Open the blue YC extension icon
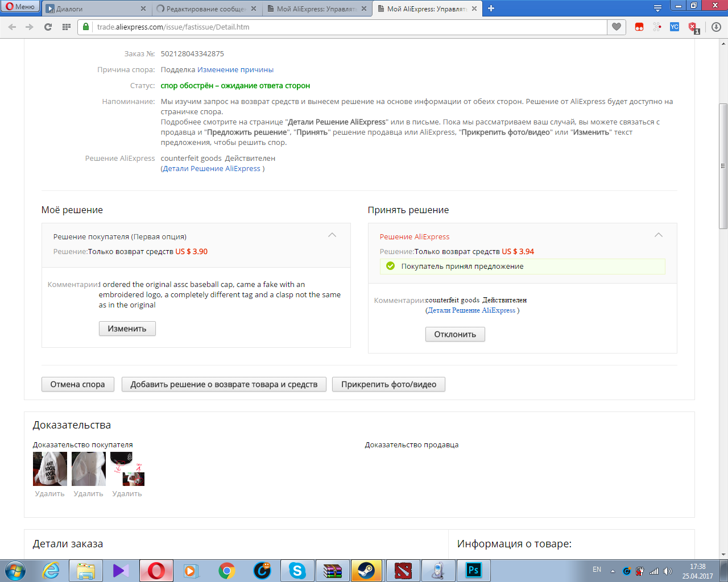 click(x=675, y=27)
